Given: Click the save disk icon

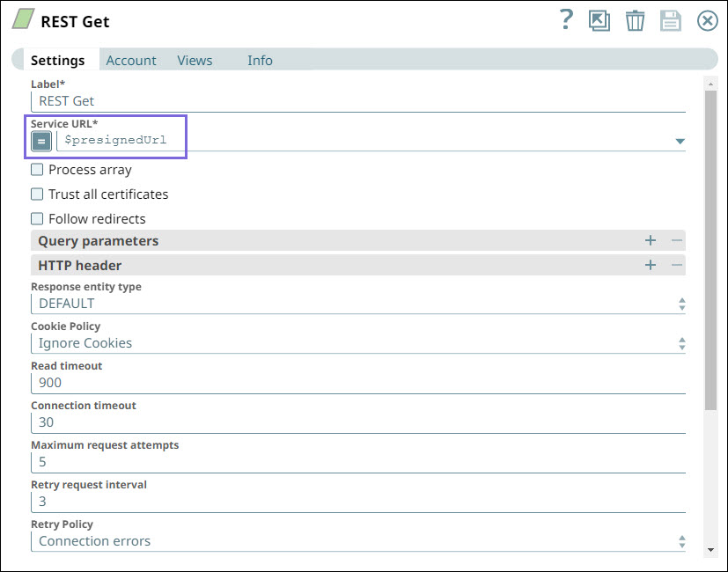Looking at the screenshot, I should pyautogui.click(x=671, y=21).
